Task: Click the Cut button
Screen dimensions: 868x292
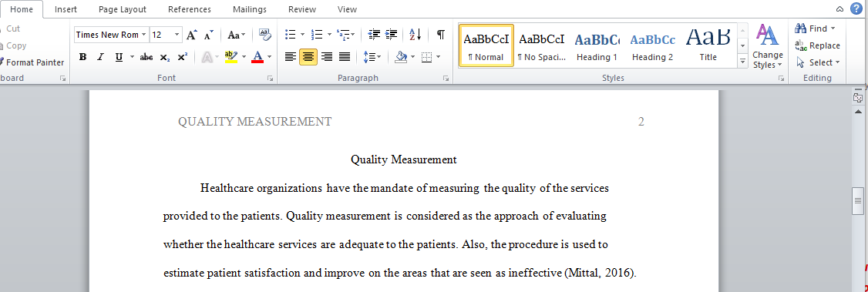Action: pos(11,29)
